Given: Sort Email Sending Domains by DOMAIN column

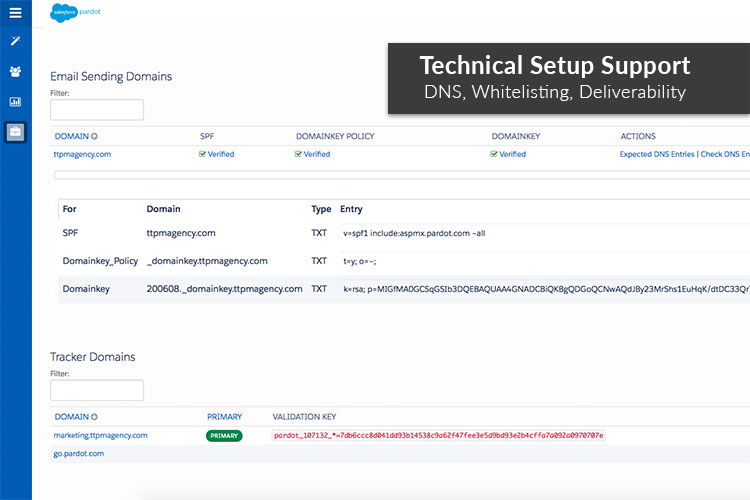Looking at the screenshot, I should point(76,136).
